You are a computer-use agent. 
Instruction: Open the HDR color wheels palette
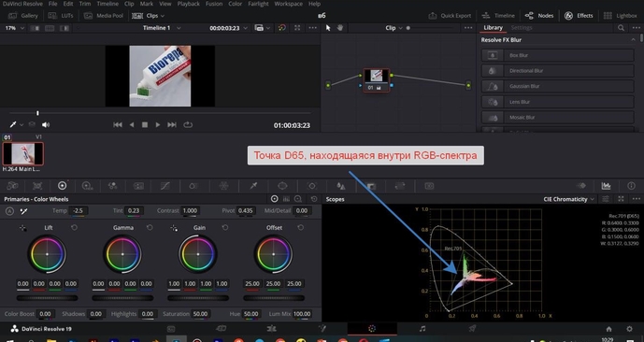[x=87, y=186]
